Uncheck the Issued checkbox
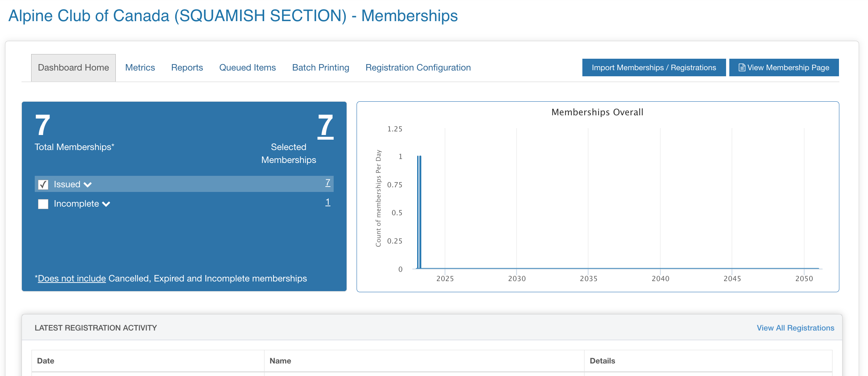This screenshot has width=868, height=376. (43, 184)
